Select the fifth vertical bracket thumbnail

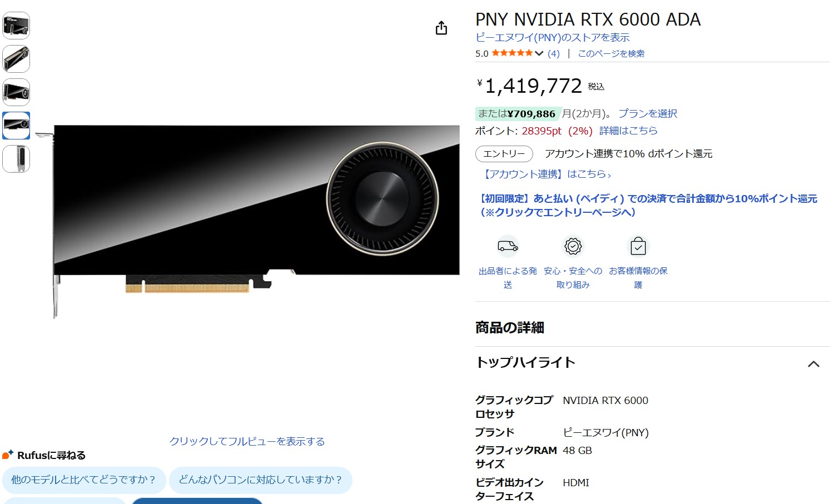coord(16,159)
